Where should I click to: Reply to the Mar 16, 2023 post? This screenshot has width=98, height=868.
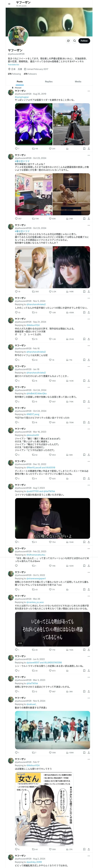click(16, 455)
